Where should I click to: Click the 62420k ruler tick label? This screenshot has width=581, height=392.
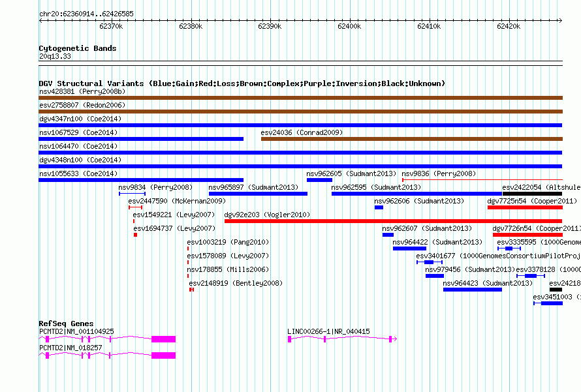click(509, 26)
